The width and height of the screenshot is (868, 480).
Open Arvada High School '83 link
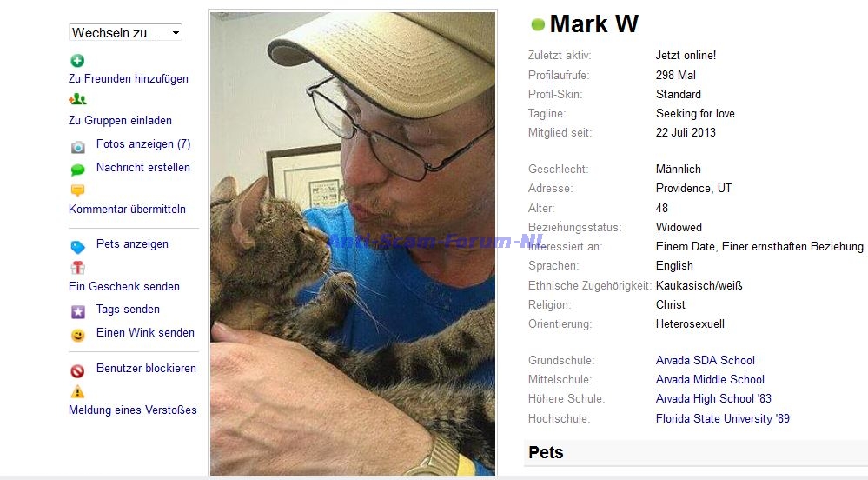tap(713, 398)
